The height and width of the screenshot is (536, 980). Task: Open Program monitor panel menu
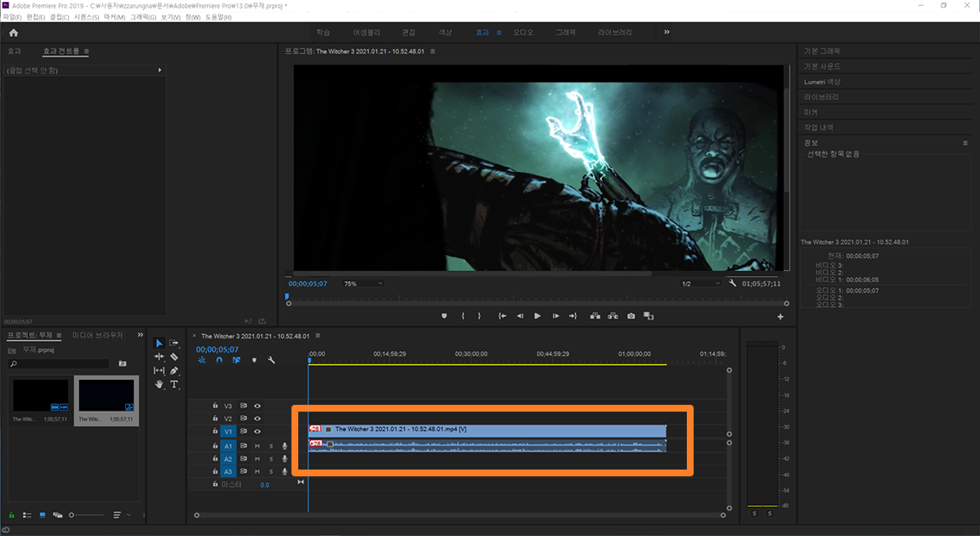click(x=433, y=51)
